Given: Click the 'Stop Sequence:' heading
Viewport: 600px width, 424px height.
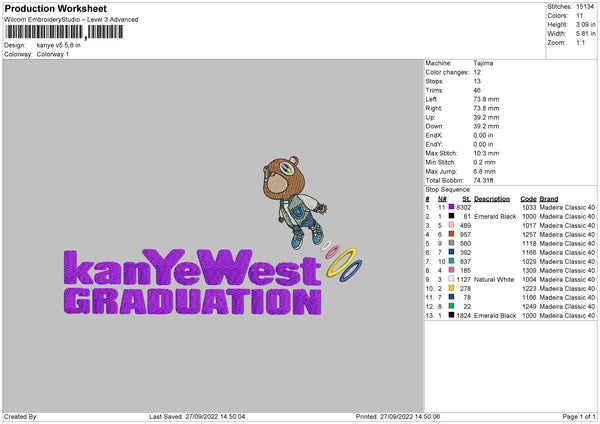Looking at the screenshot, I should click(x=448, y=190).
